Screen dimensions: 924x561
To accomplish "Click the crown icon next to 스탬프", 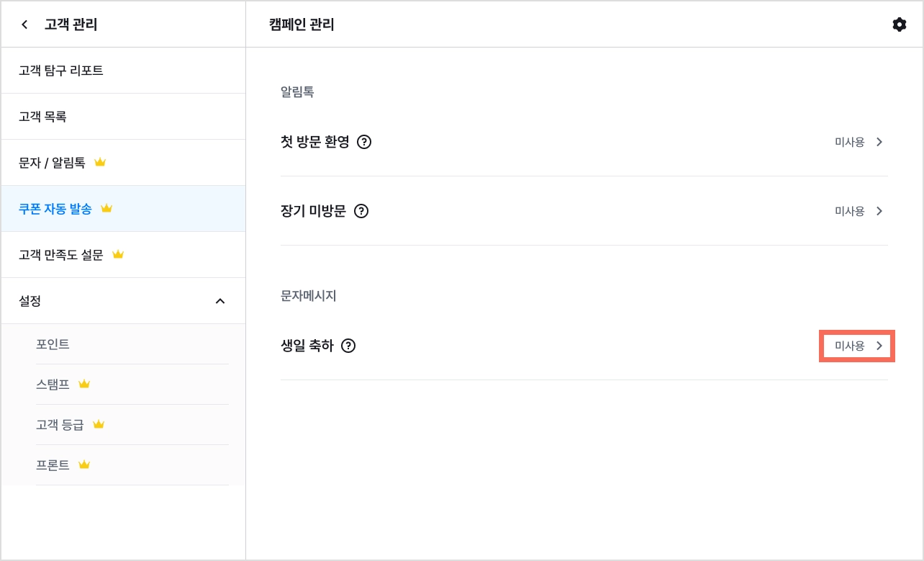I will [84, 384].
